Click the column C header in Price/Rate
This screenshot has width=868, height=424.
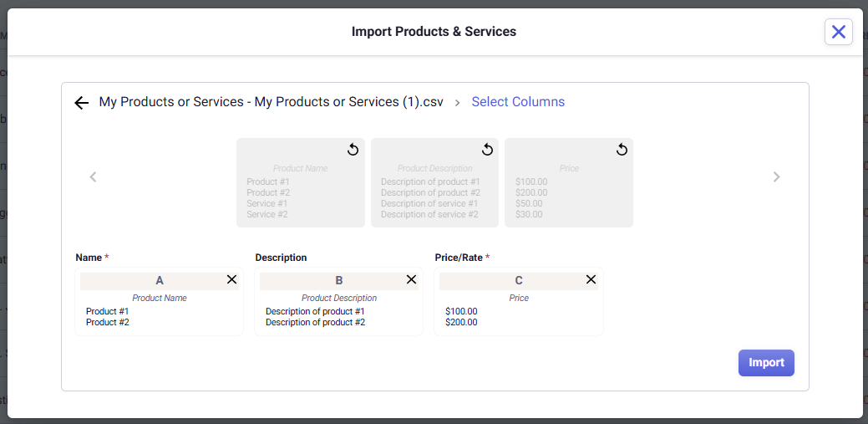coord(518,281)
